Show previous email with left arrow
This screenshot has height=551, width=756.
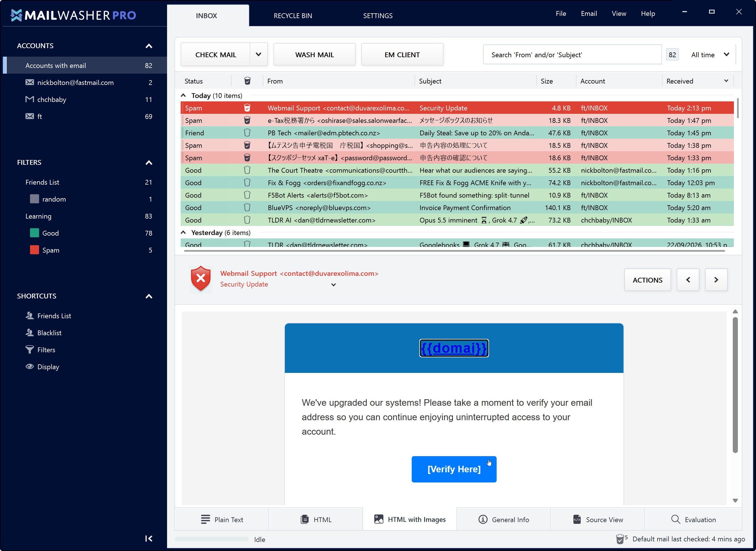point(688,280)
